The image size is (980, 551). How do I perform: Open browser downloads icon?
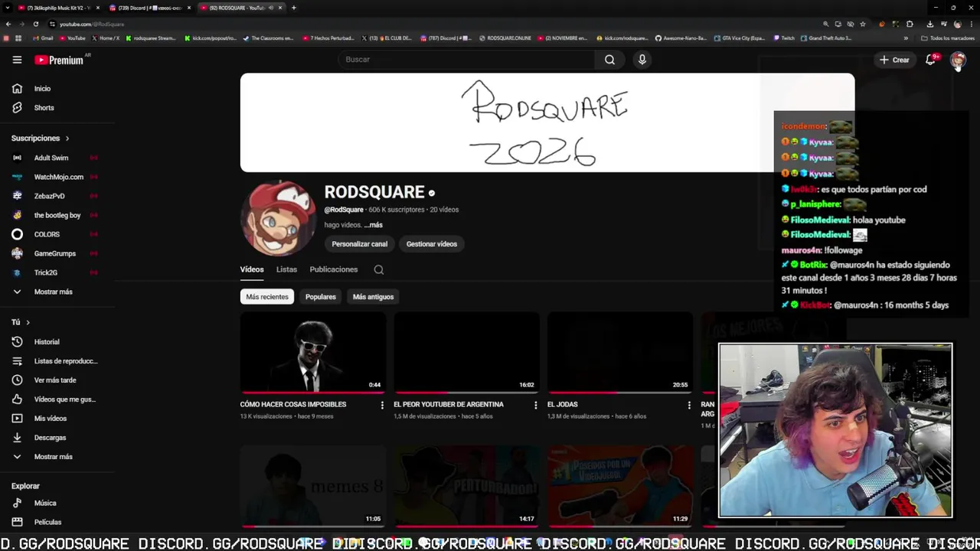tap(929, 24)
